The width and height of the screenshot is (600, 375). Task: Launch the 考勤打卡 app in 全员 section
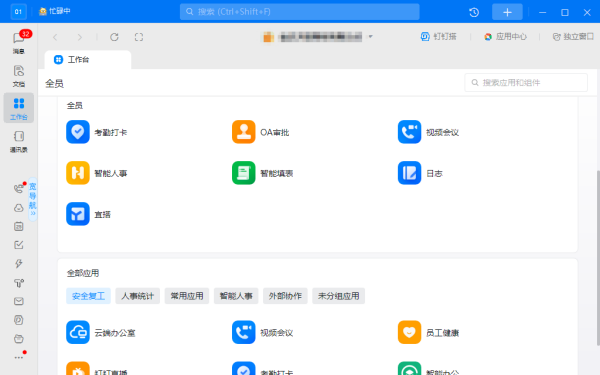[x=78, y=132]
